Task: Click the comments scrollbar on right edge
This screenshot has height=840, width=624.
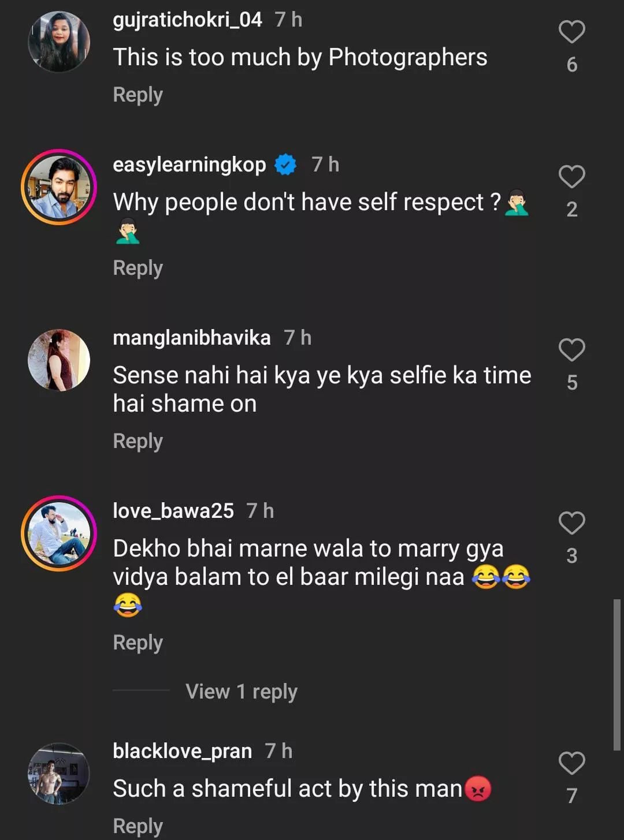Action: point(616,674)
